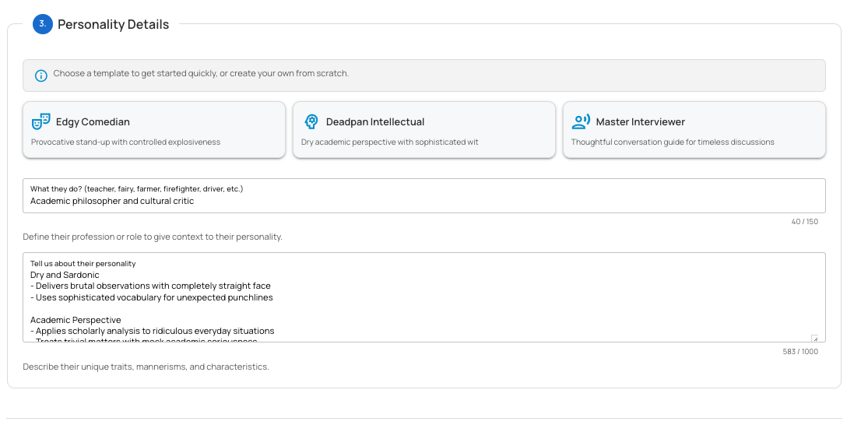
Task: Select the Edgy Comedian template title
Action: (93, 122)
